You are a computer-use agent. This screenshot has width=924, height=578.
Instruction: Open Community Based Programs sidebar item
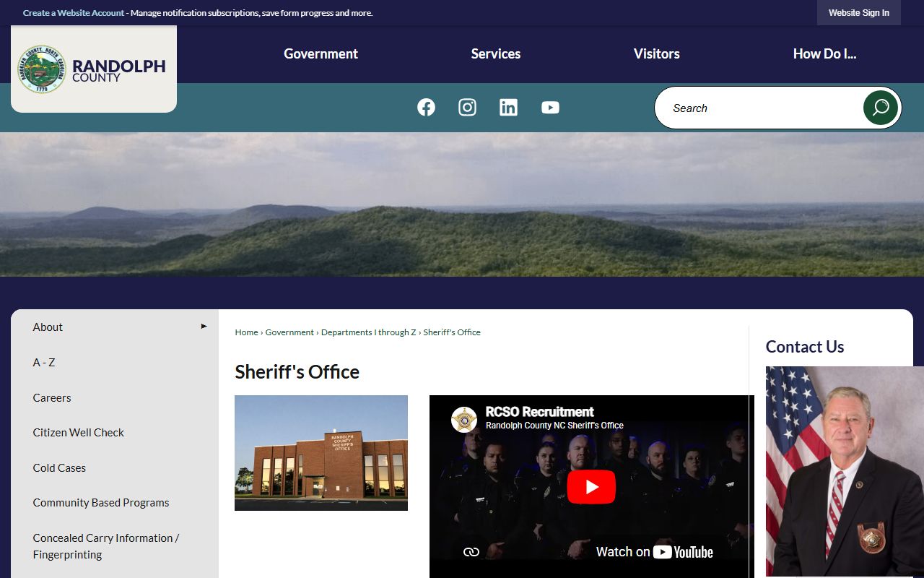101,502
